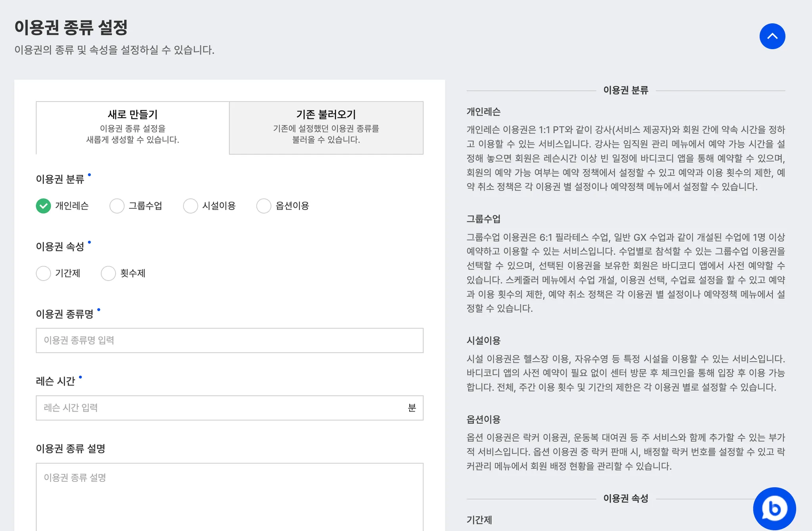Select the 그룹수업 radio option
Image resolution: width=812 pixels, height=531 pixels.
117,206
